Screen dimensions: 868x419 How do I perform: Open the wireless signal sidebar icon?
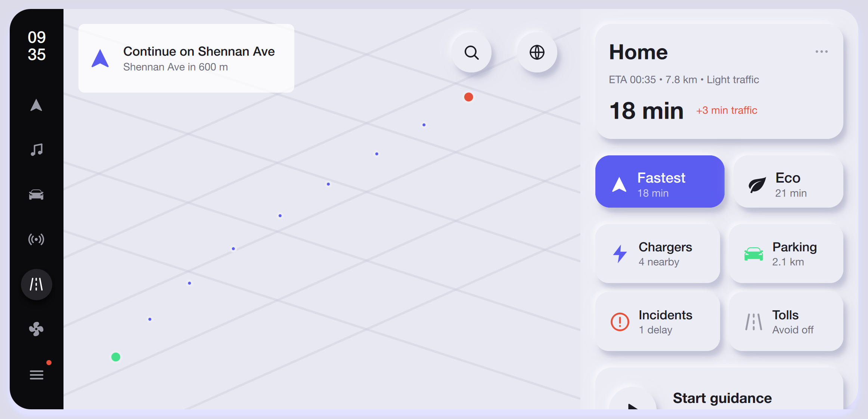pos(36,239)
